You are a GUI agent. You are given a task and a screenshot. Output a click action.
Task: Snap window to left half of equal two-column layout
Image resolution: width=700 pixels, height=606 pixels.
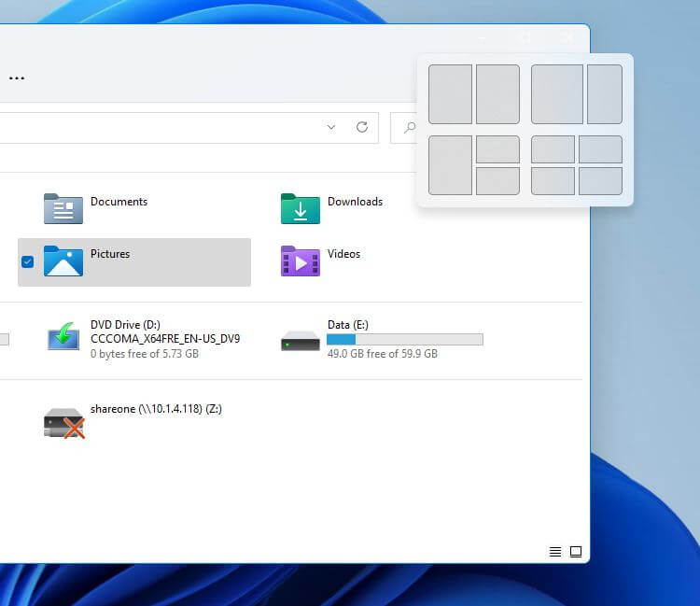[x=450, y=94]
